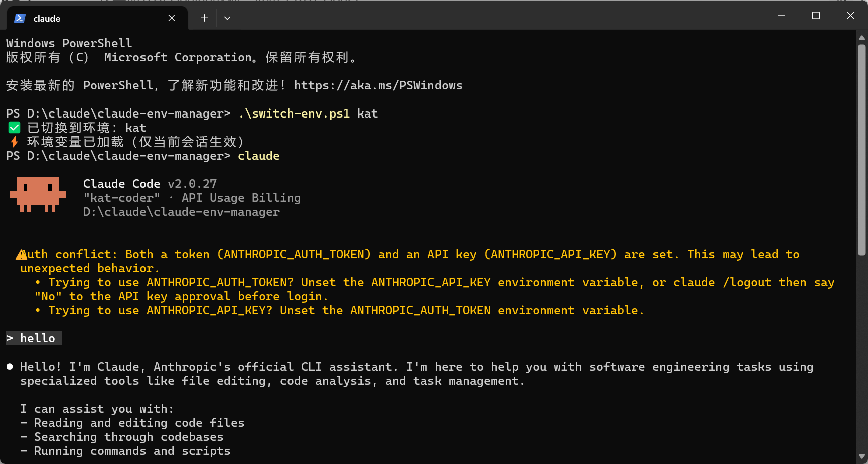Close the claude tab with its X
The image size is (868, 464).
click(x=171, y=18)
